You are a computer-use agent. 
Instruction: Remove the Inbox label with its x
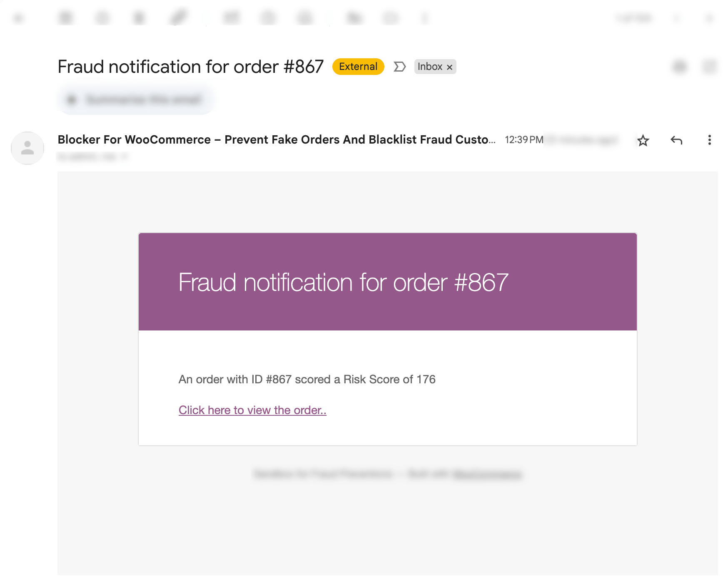449,67
